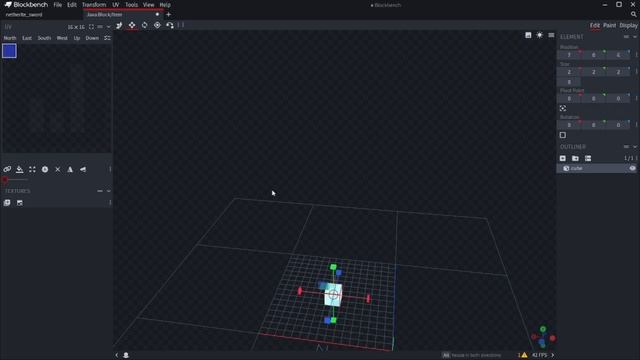Select the North face tab in UV
640x360 pixels.
tap(10, 38)
